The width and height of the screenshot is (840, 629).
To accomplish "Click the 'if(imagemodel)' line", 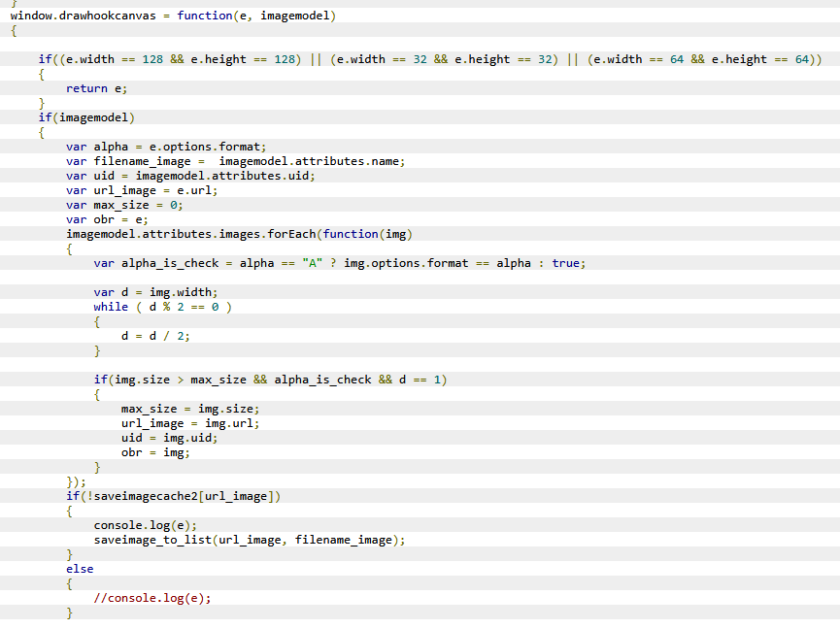I will click(86, 117).
